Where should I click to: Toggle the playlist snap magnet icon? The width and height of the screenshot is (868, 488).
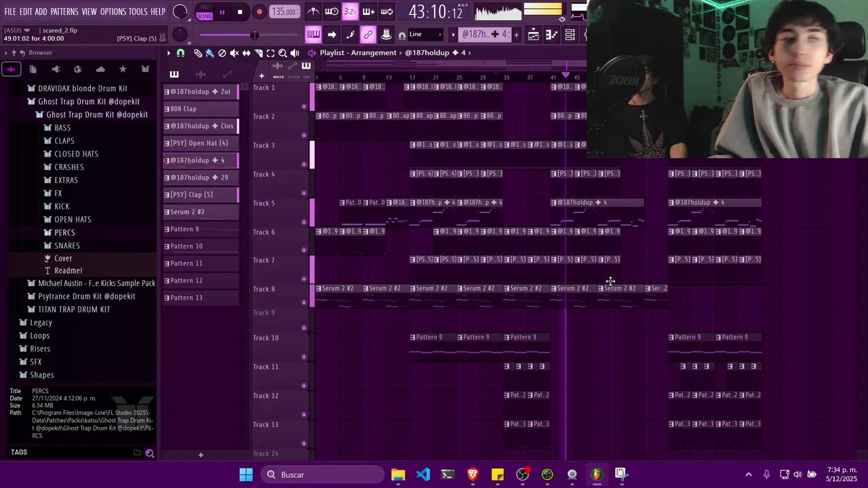[x=180, y=53]
